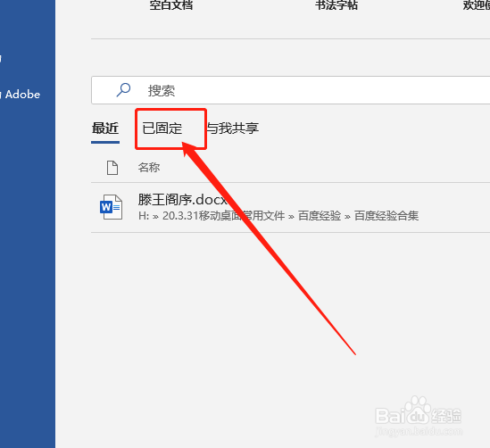Viewport: 490px width, 448px height.
Task: Choose the 书法字帖 template
Action: tap(336, 4)
